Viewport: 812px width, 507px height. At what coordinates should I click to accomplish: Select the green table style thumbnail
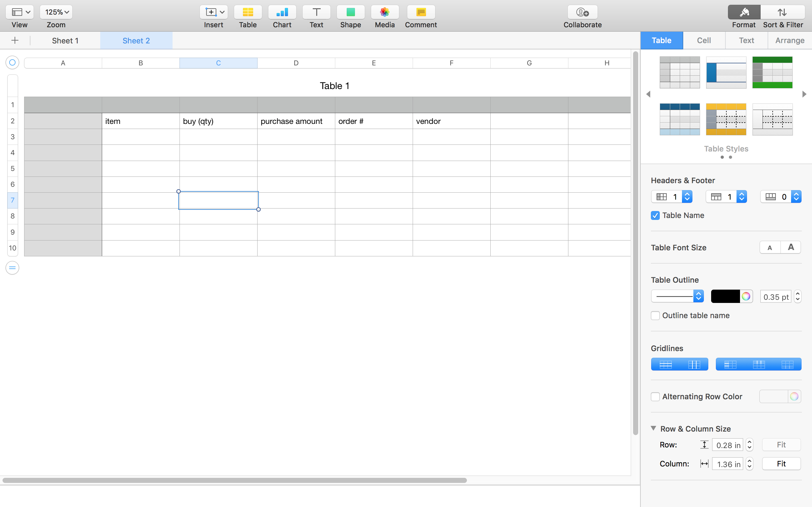click(x=772, y=73)
